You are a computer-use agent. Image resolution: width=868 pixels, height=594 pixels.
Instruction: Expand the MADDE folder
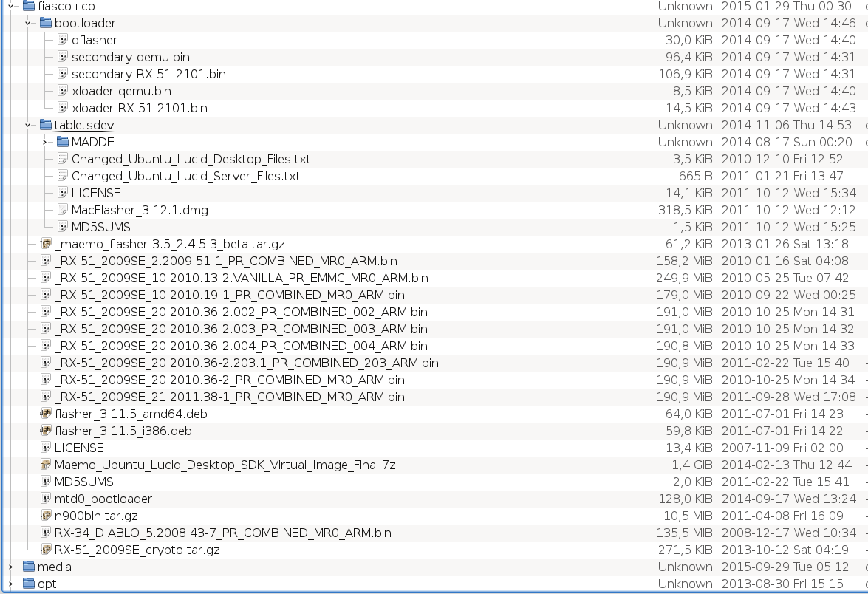45,142
